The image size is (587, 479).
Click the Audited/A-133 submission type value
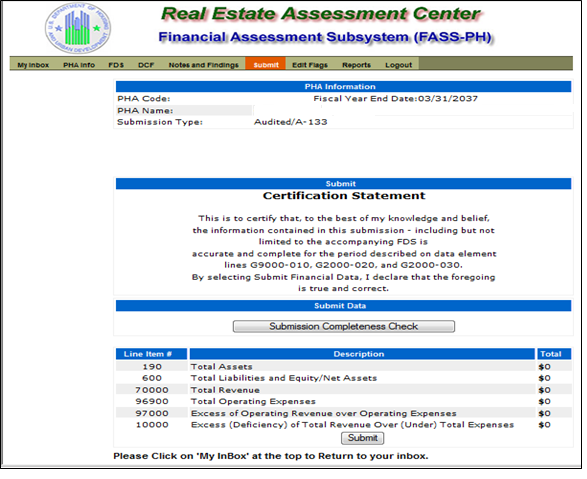[x=291, y=122]
